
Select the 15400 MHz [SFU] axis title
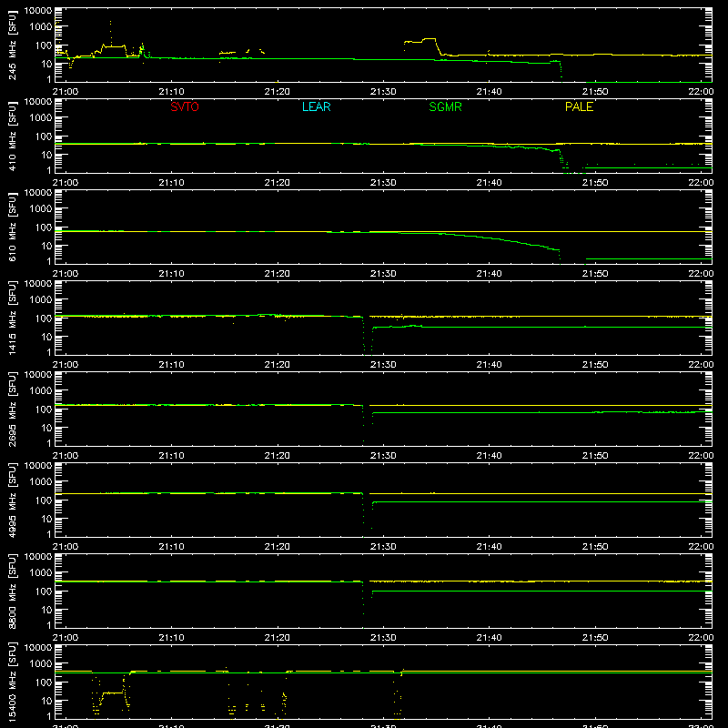(13, 682)
